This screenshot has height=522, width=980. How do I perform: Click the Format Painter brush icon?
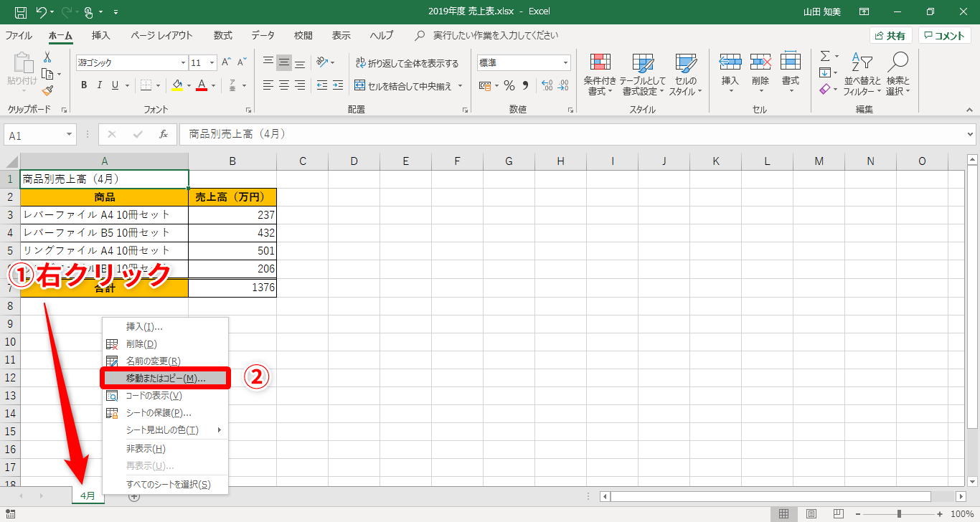tap(47, 90)
